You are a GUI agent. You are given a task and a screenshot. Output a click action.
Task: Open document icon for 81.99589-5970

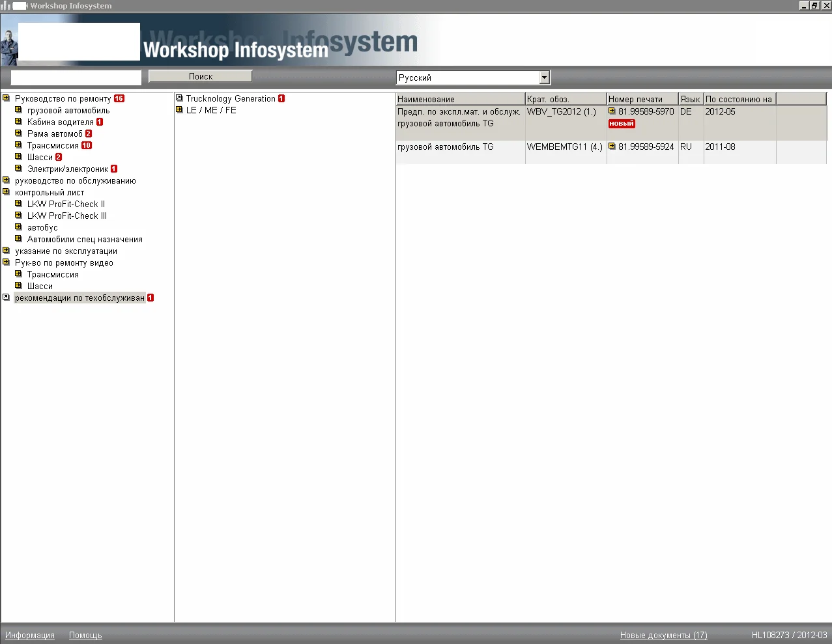pyautogui.click(x=612, y=111)
